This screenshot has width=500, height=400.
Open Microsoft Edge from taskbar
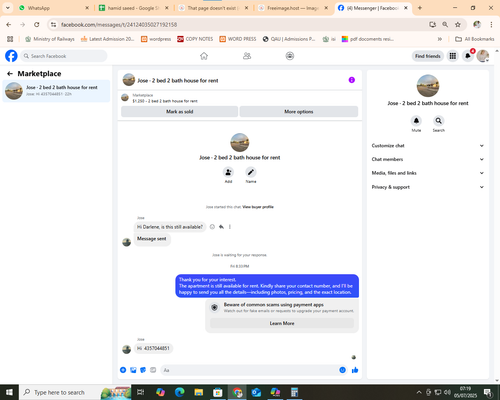(x=180, y=392)
